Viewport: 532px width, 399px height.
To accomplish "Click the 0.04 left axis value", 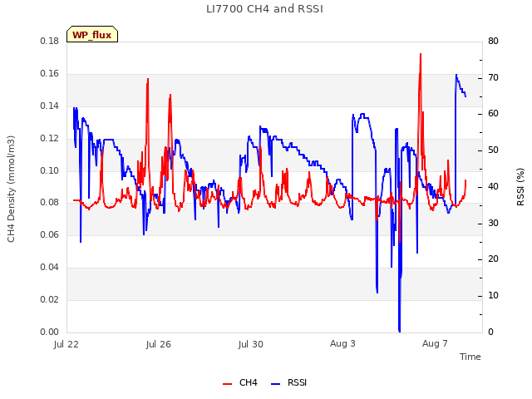I will pyautogui.click(x=50, y=268).
